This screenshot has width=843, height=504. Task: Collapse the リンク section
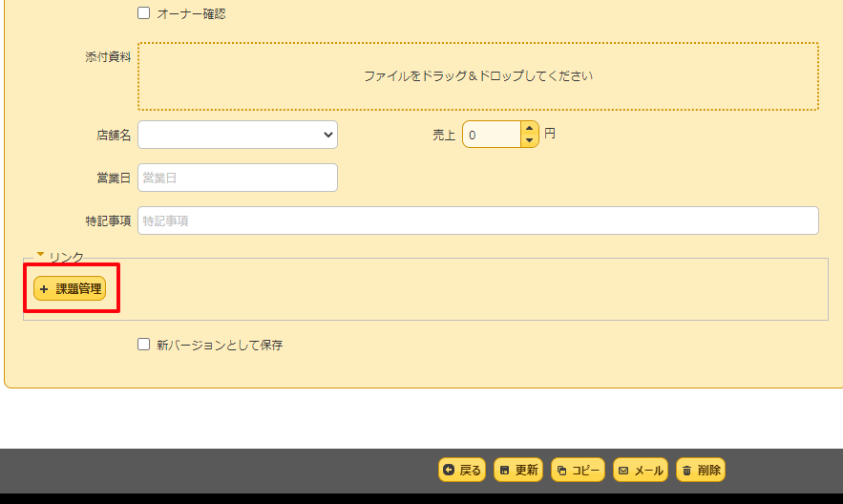coord(60,257)
